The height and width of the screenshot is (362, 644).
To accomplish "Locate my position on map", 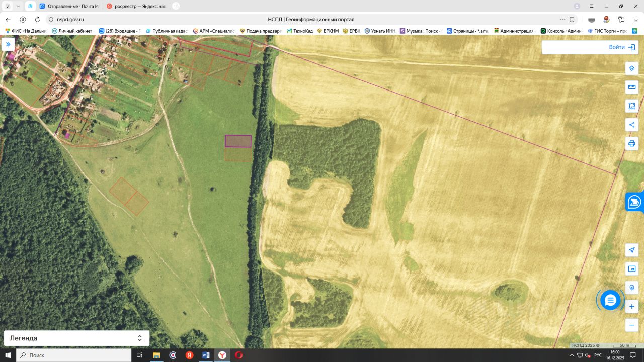I will coord(632,250).
